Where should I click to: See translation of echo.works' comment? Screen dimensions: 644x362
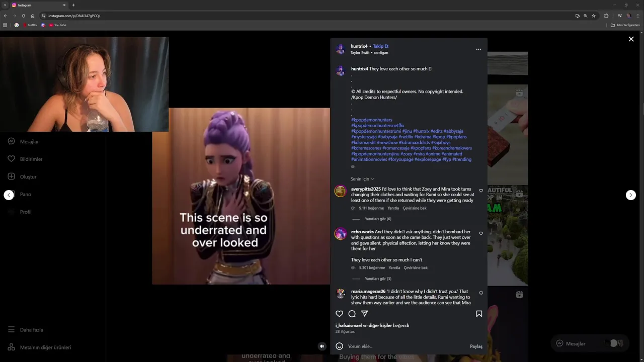click(x=416, y=268)
